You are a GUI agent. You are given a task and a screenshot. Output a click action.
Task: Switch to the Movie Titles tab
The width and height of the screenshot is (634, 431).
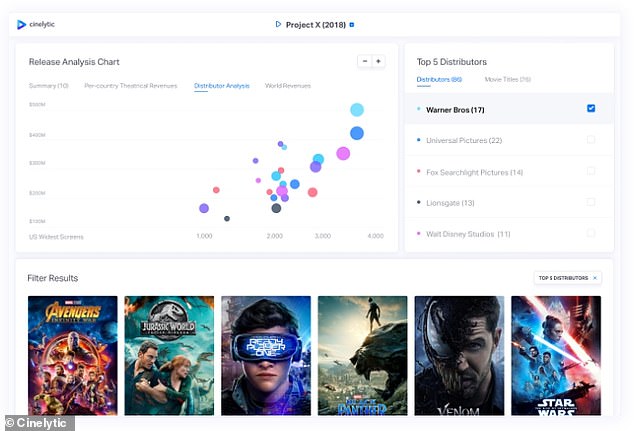coord(507,78)
